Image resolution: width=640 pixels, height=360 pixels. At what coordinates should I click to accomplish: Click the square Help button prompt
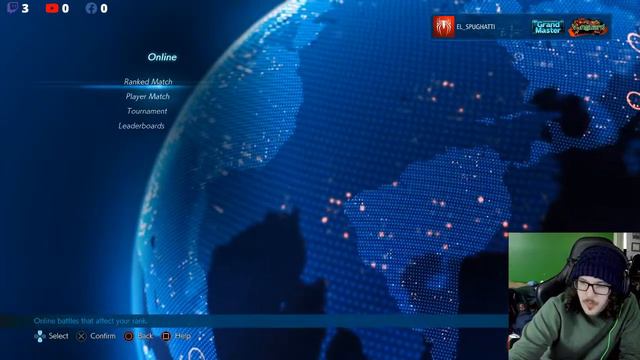[166, 336]
